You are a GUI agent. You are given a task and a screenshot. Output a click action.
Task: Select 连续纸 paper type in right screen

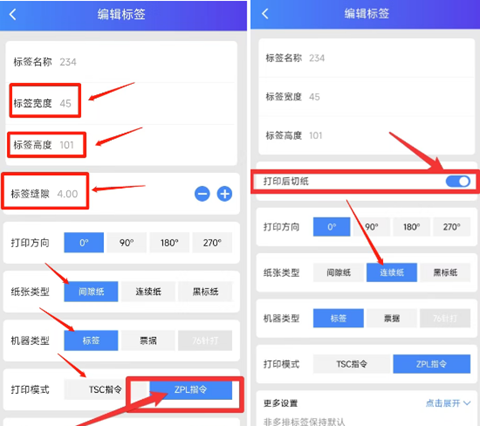[392, 272]
